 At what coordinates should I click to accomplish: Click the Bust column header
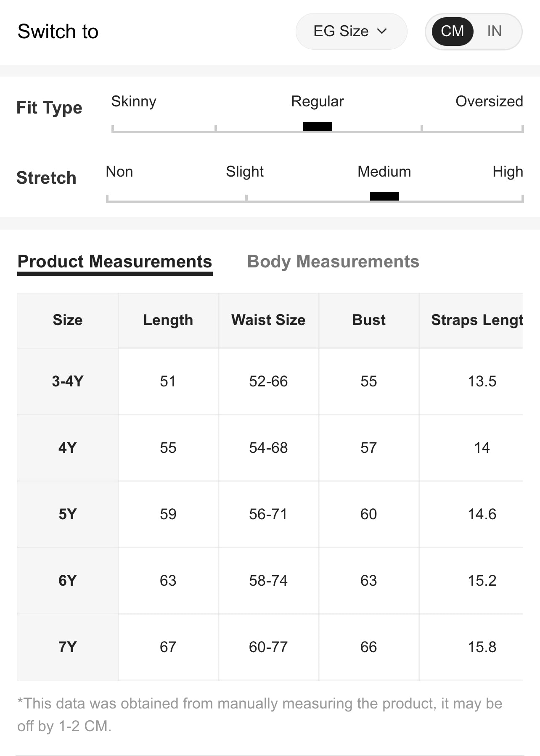369,320
